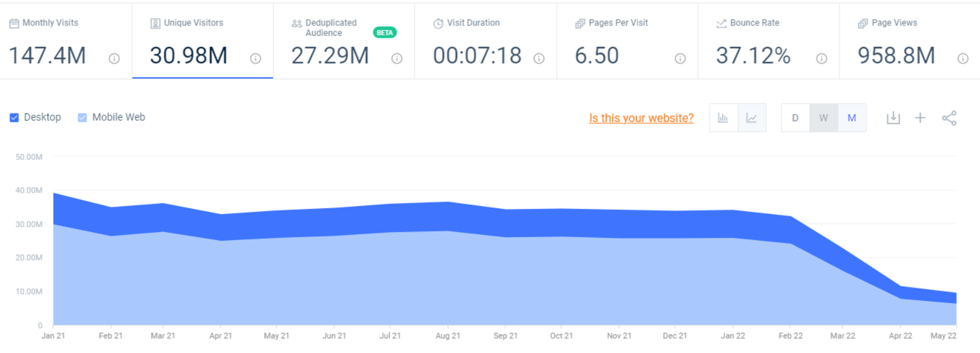980x353 pixels.
Task: Select monthly granularity with the M button
Action: pos(852,118)
